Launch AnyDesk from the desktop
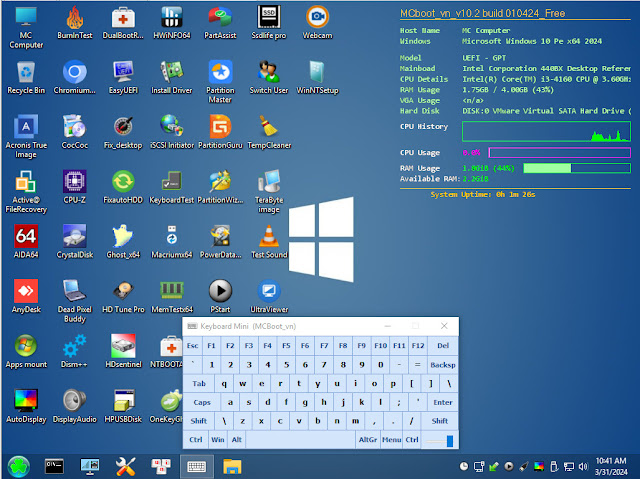Image resolution: width=640 pixels, height=479 pixels. (x=26, y=291)
